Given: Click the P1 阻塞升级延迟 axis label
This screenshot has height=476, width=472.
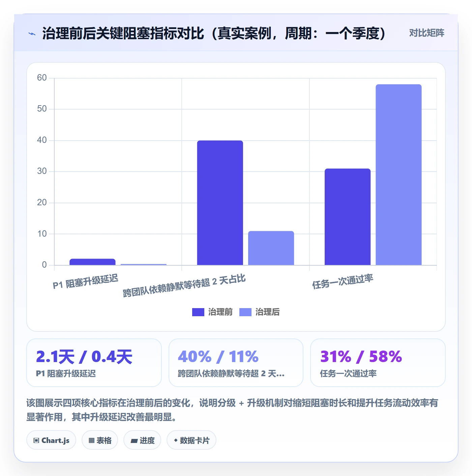Looking at the screenshot, I should pos(86,281).
